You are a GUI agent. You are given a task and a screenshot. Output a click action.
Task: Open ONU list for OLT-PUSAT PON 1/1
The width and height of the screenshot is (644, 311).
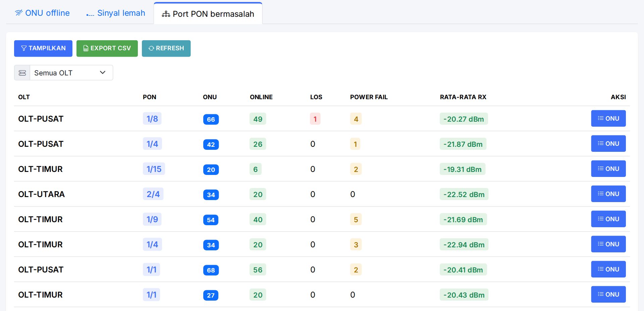[608, 269]
